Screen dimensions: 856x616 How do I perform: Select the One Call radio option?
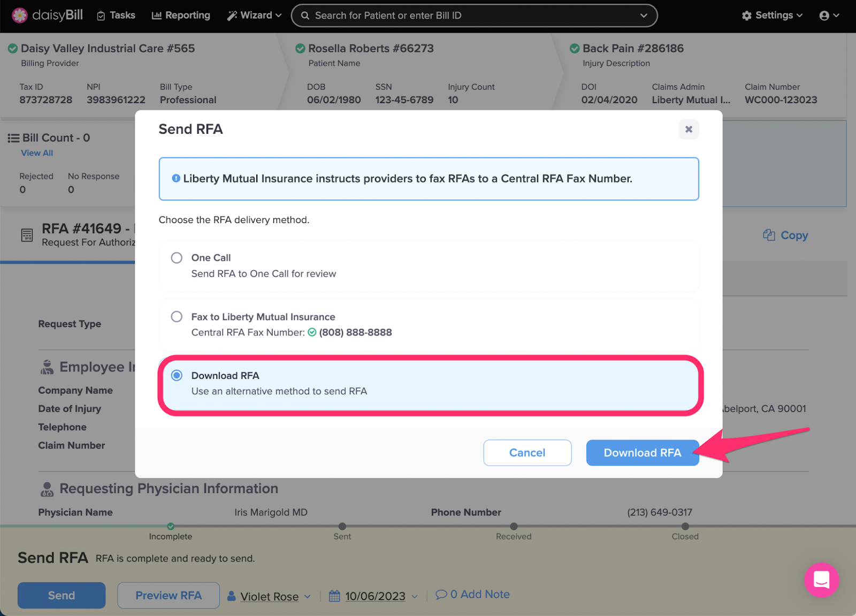point(177,258)
